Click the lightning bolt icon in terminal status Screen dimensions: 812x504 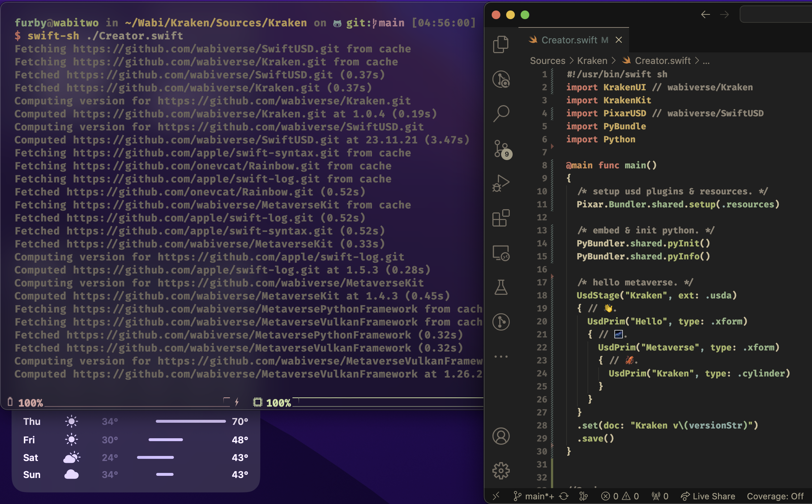click(x=237, y=402)
